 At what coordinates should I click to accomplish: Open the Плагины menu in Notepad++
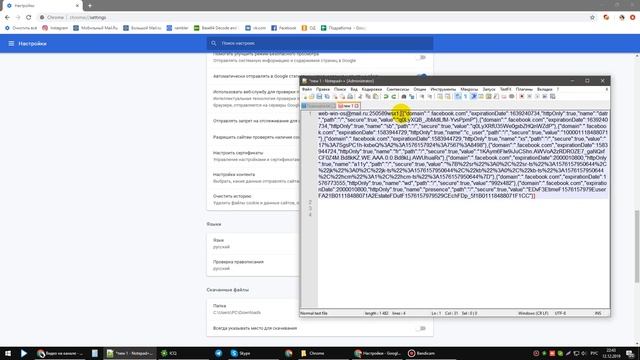point(524,89)
